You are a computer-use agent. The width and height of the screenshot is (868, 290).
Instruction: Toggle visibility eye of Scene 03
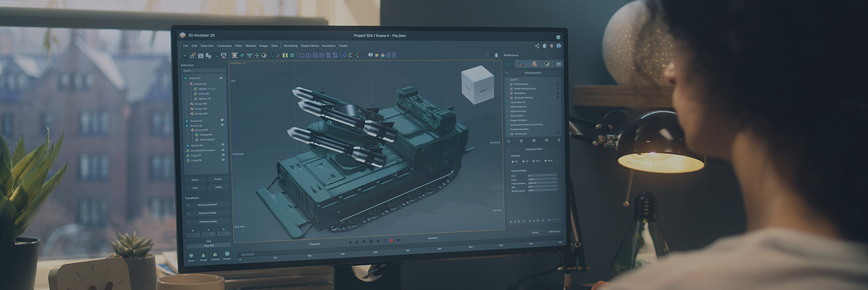222,124
